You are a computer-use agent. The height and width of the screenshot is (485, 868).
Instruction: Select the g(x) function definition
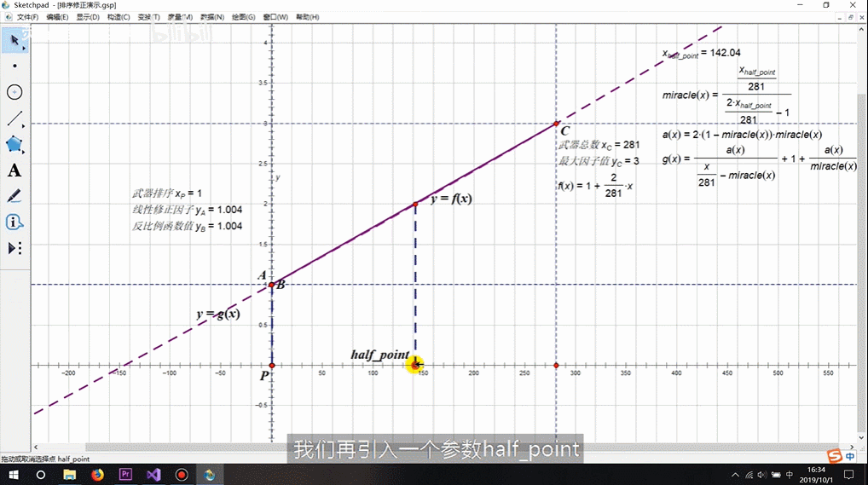(x=760, y=165)
